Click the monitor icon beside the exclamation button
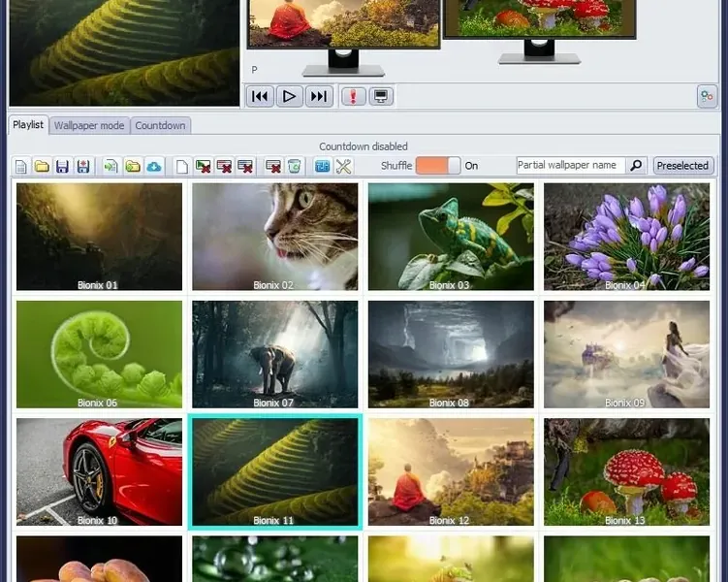Viewport: 728px width, 582px height. 381,96
